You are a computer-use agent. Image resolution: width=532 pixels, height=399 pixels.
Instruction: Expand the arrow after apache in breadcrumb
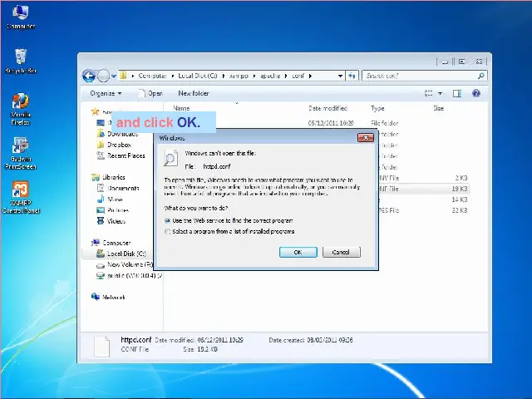tap(286, 76)
